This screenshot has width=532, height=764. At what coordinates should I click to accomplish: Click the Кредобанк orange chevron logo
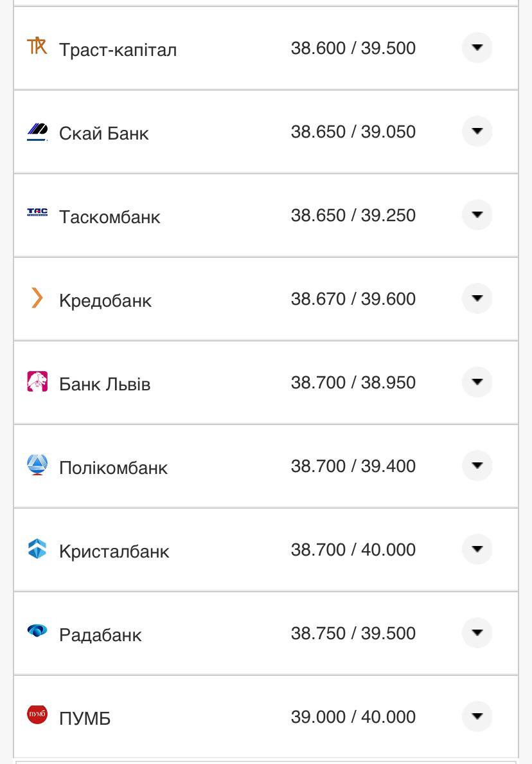click(x=37, y=298)
